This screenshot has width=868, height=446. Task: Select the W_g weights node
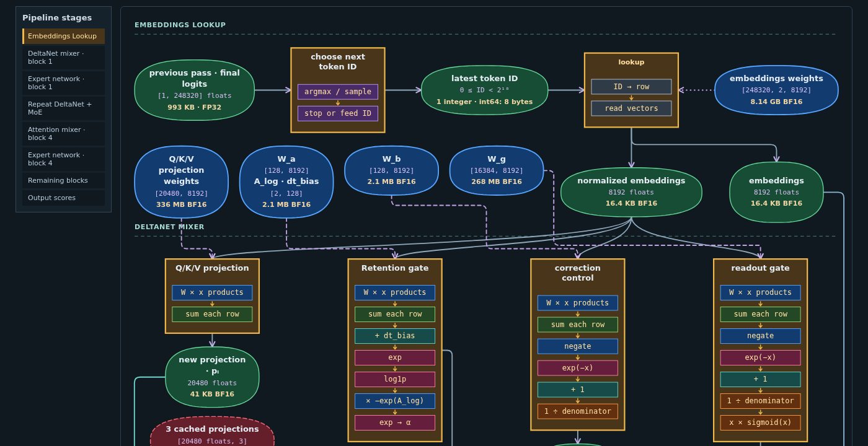tap(497, 171)
